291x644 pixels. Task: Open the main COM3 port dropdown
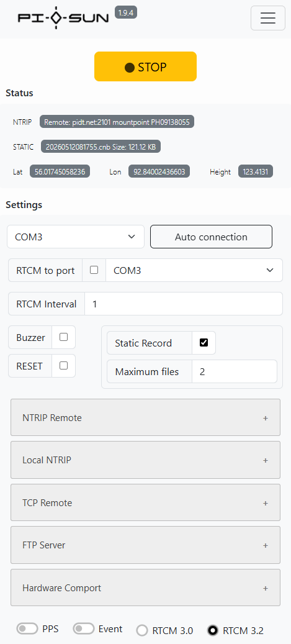pos(76,237)
